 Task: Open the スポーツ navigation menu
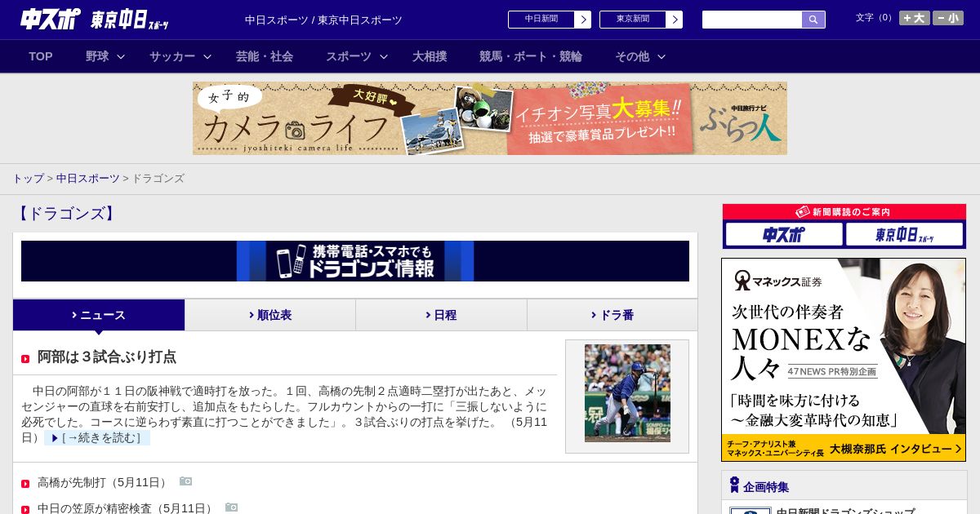point(349,56)
